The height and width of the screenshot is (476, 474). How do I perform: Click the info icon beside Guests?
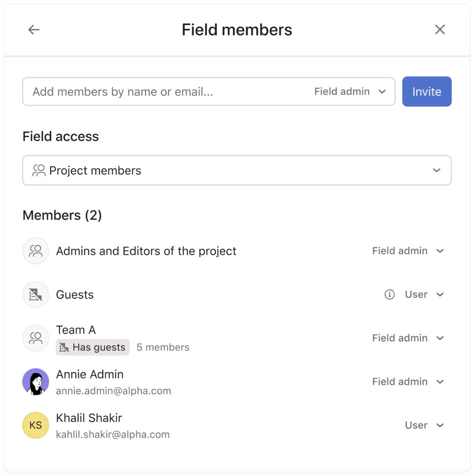click(390, 295)
